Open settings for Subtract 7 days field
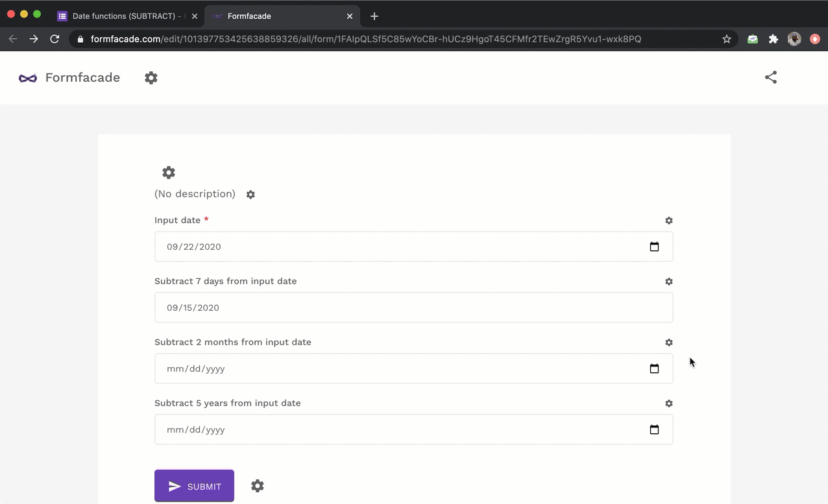This screenshot has width=828, height=504. coord(668,282)
